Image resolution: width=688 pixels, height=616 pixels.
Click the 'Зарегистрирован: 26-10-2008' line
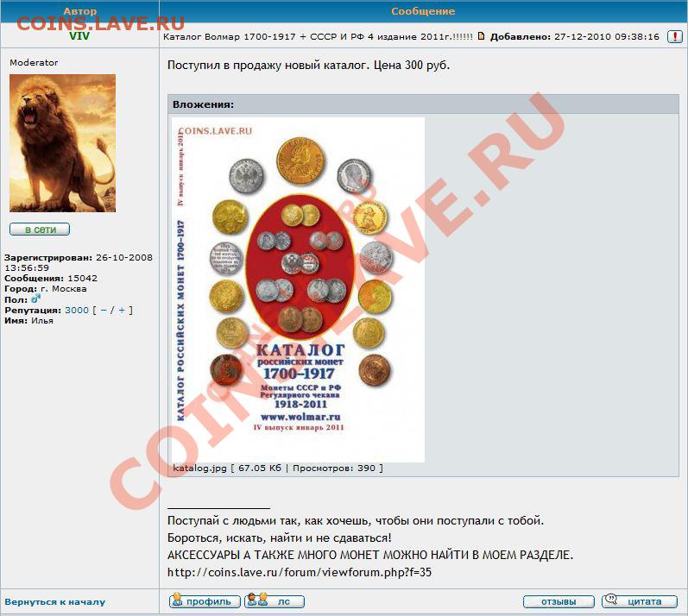tap(79, 257)
